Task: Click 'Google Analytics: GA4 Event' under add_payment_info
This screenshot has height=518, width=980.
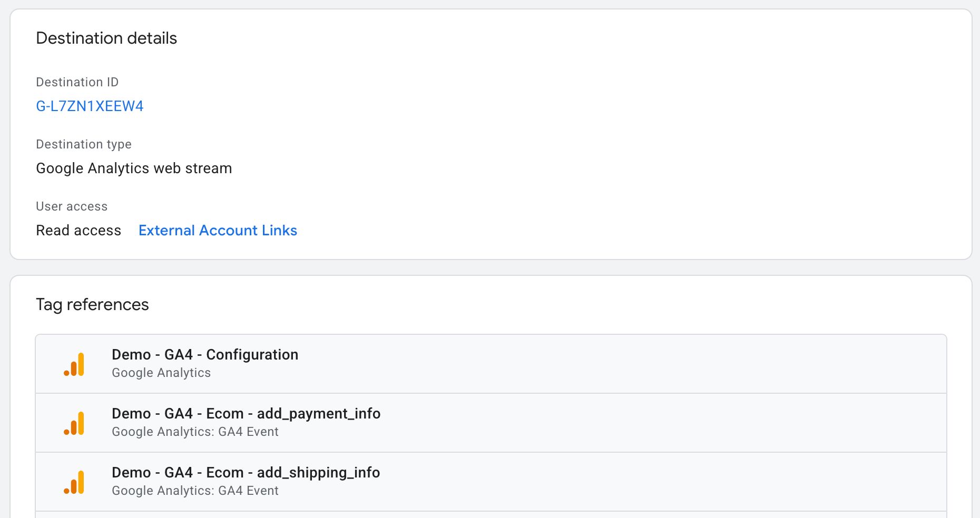Action: pyautogui.click(x=195, y=432)
